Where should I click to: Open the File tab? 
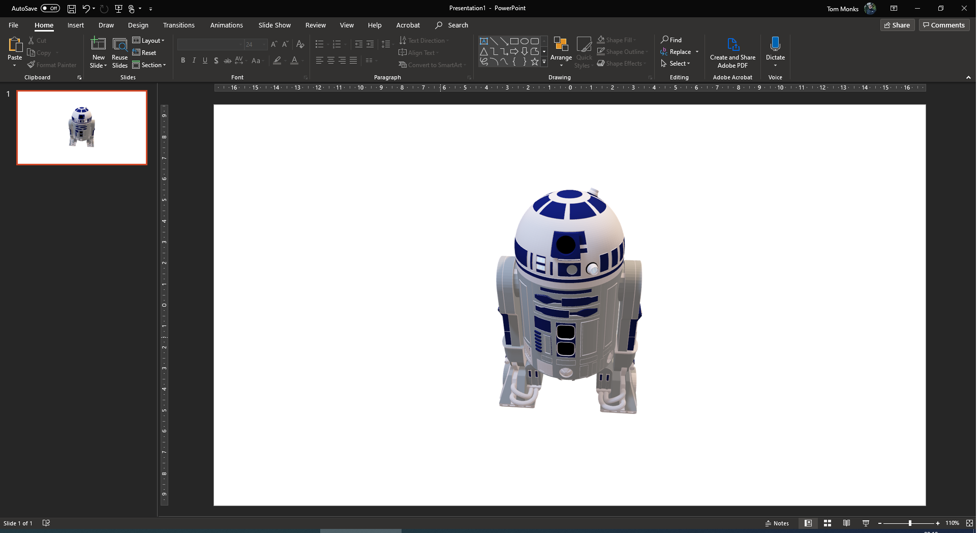click(13, 25)
